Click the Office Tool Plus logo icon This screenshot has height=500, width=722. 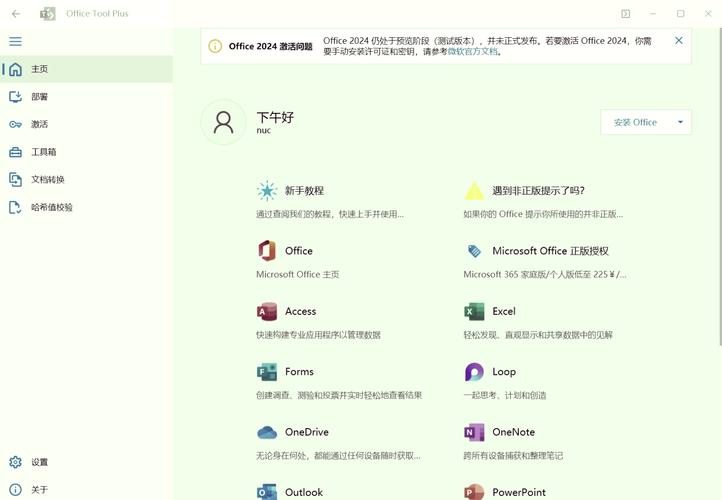(x=47, y=14)
